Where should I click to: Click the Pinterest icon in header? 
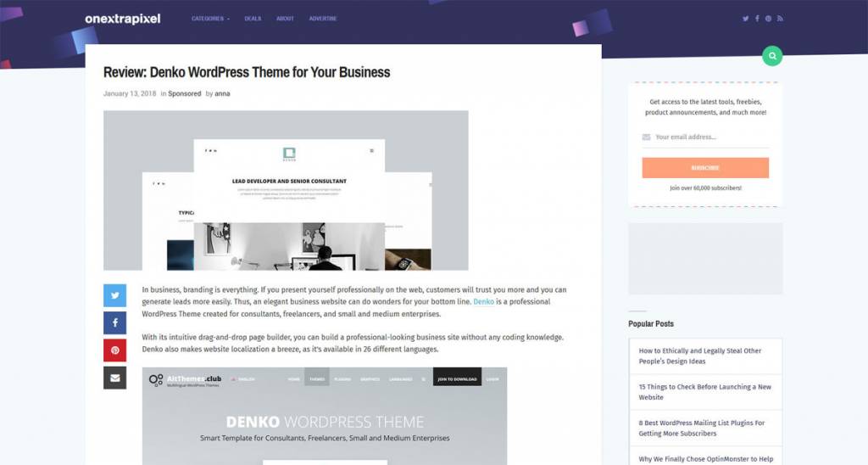(768, 19)
